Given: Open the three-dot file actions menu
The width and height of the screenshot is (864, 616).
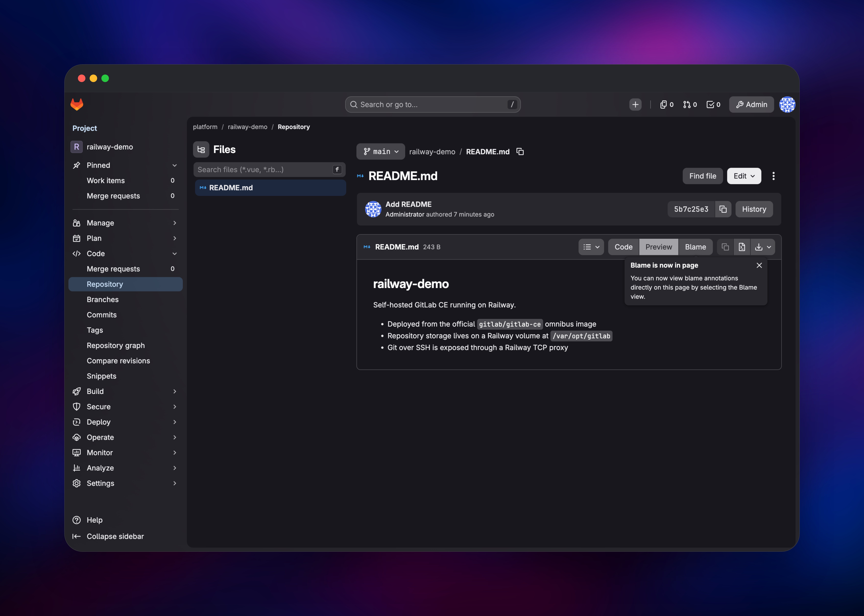Looking at the screenshot, I should (x=773, y=176).
